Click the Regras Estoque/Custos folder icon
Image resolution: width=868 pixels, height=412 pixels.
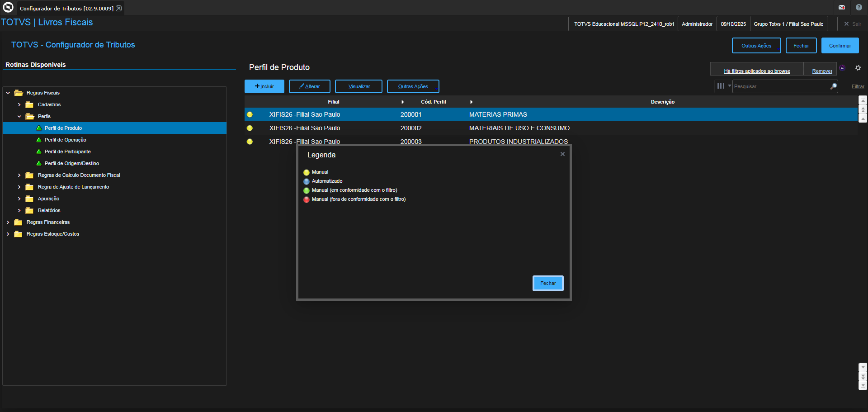click(19, 234)
